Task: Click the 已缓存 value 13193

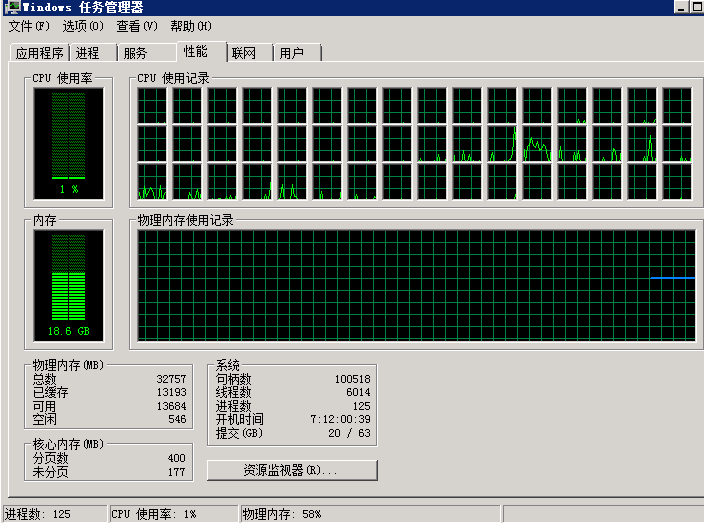Action: [x=171, y=392]
